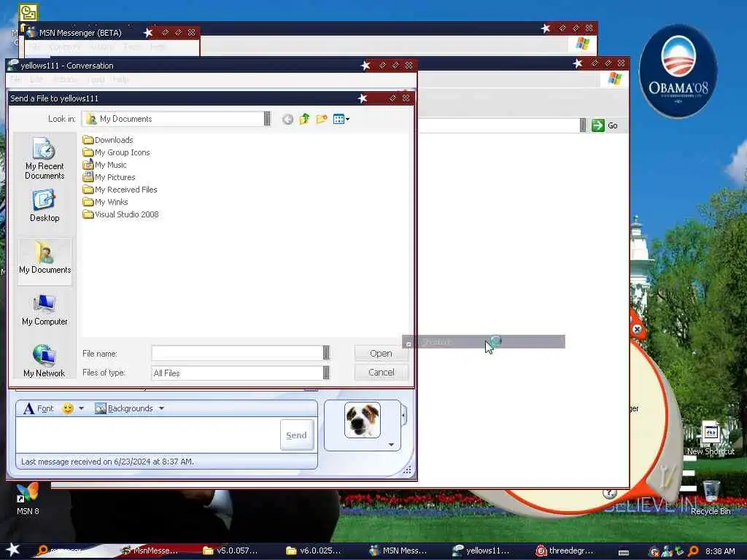747x560 pixels.
Task: Click the conversation resize grip corner
Action: coord(407,470)
